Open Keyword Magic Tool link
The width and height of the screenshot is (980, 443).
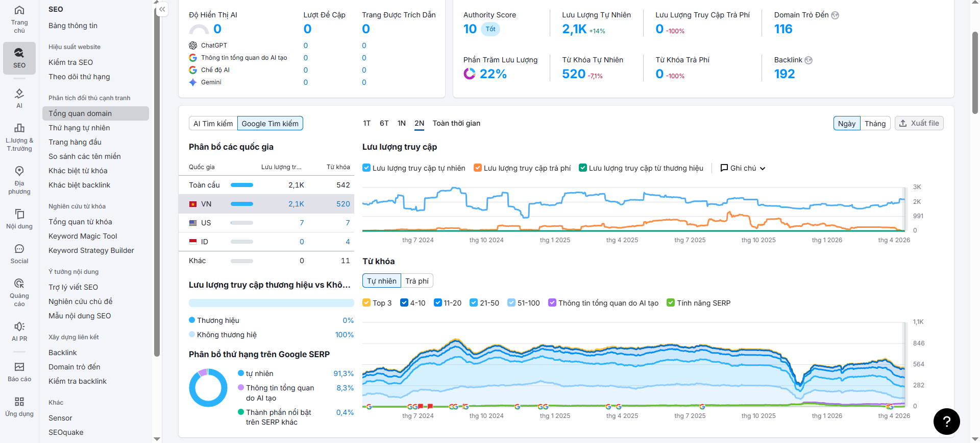(83, 236)
